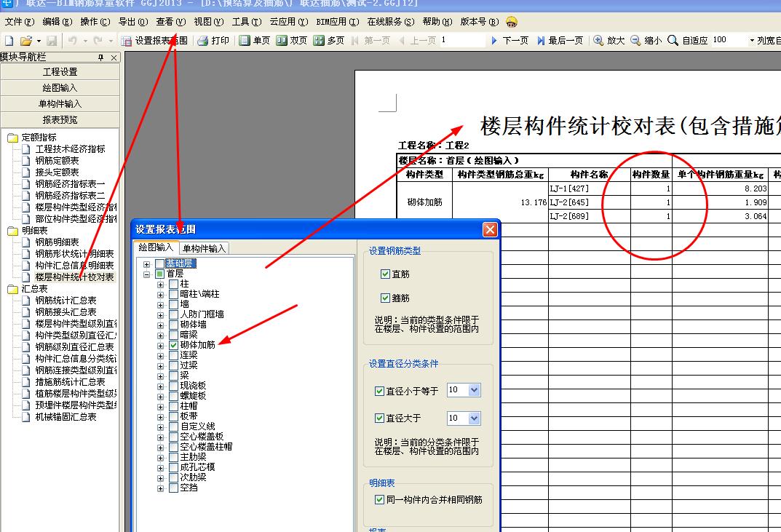Toggle 同一构件内合并相同钢筋 checkbox
Image resolution: width=781 pixels, height=532 pixels.
coord(379,499)
